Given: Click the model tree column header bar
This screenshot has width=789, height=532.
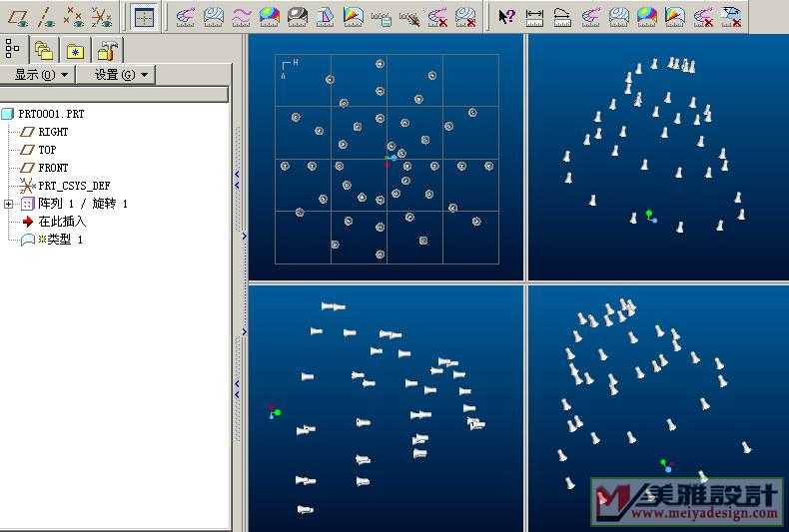Looking at the screenshot, I should (x=114, y=94).
